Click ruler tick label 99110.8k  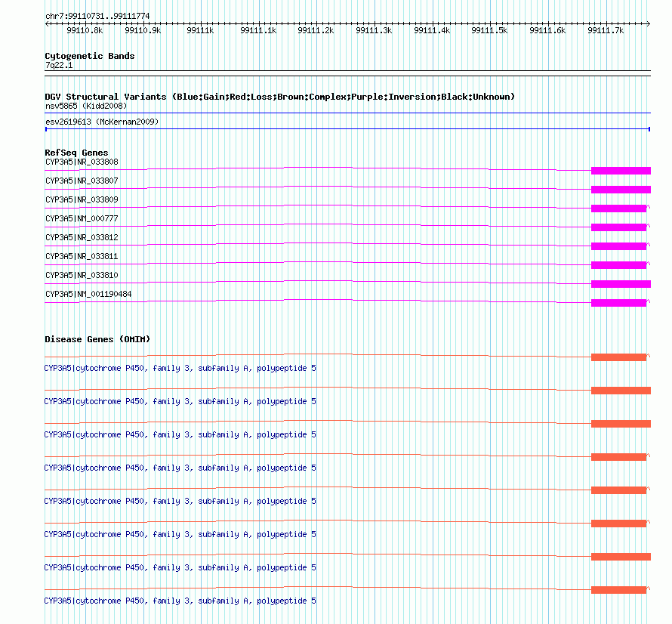85,30
